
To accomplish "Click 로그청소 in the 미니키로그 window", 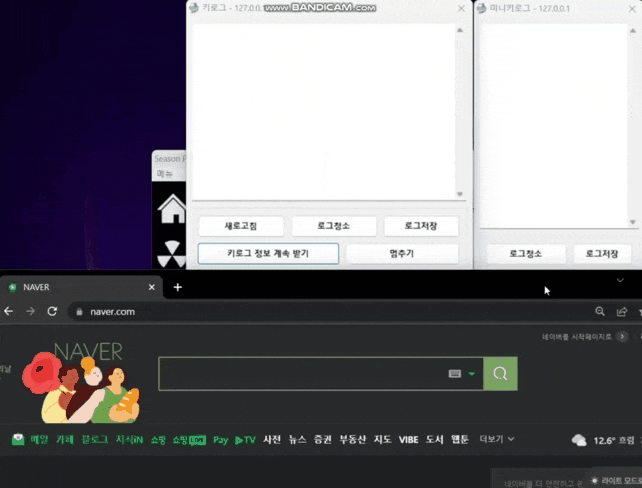I will coord(526,254).
